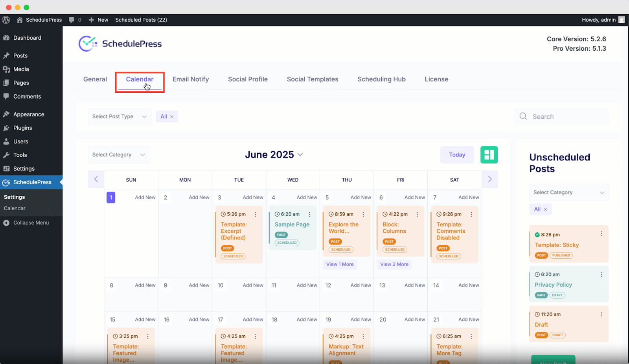Viewport: 629px width, 364px height.
Task: Click the SchedulePress sidebar icon
Action: click(x=6, y=182)
